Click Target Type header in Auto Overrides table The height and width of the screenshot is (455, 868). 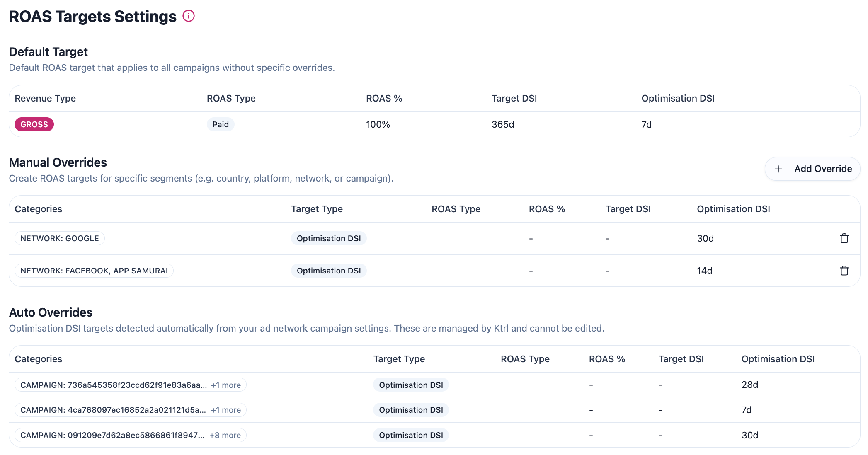(x=399, y=359)
